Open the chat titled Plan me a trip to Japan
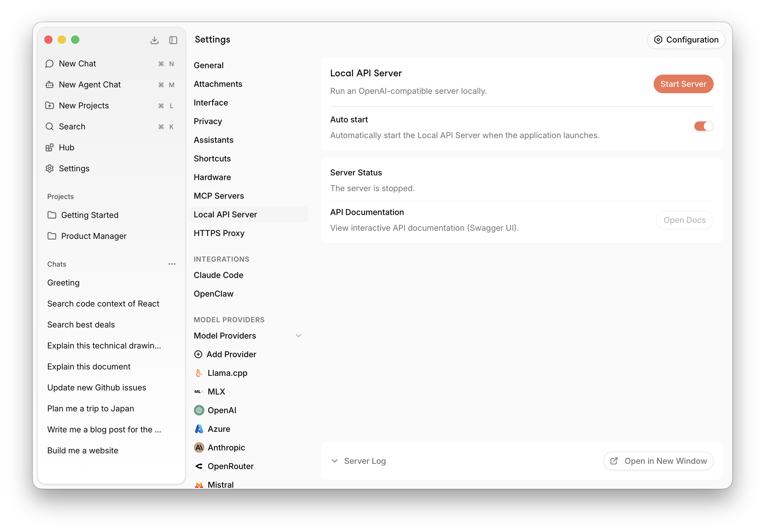The image size is (765, 532). (91, 408)
